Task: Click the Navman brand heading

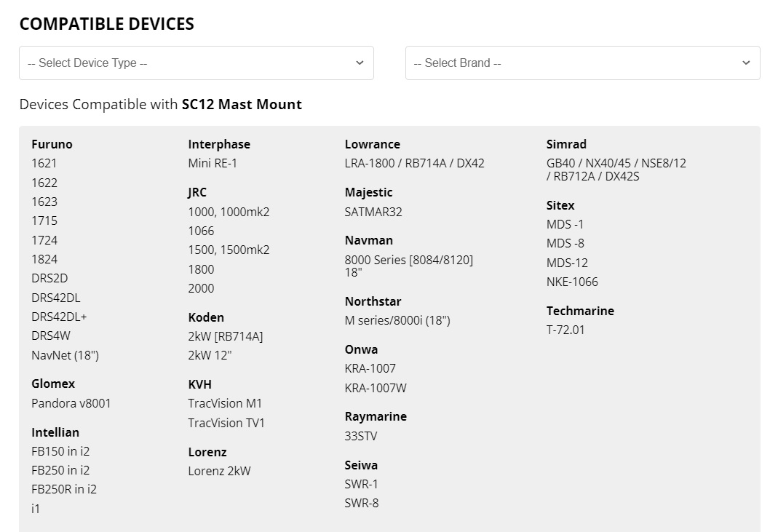Action: click(369, 240)
